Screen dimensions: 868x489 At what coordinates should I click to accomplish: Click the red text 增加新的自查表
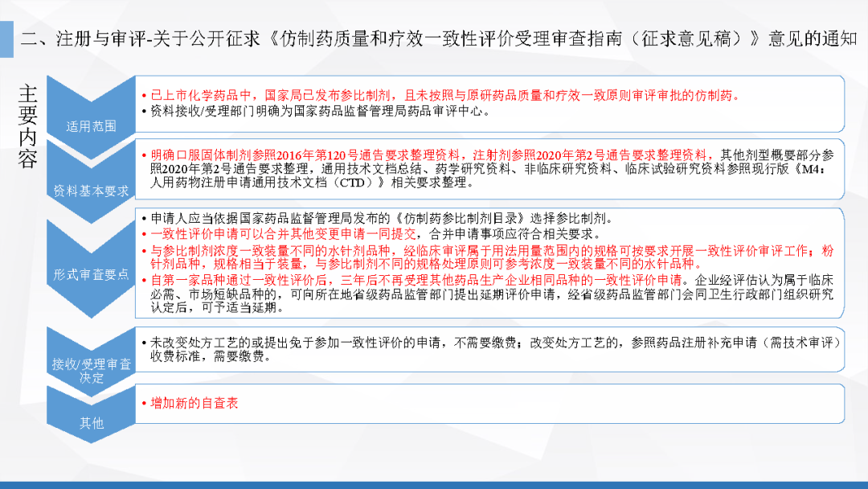coord(194,403)
